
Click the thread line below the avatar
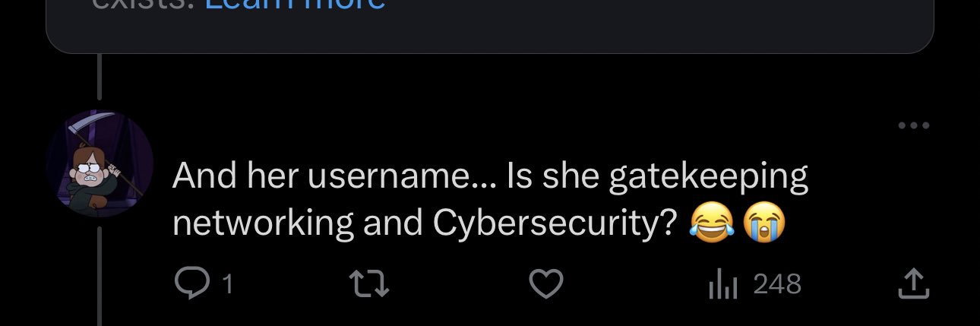pos(100,277)
